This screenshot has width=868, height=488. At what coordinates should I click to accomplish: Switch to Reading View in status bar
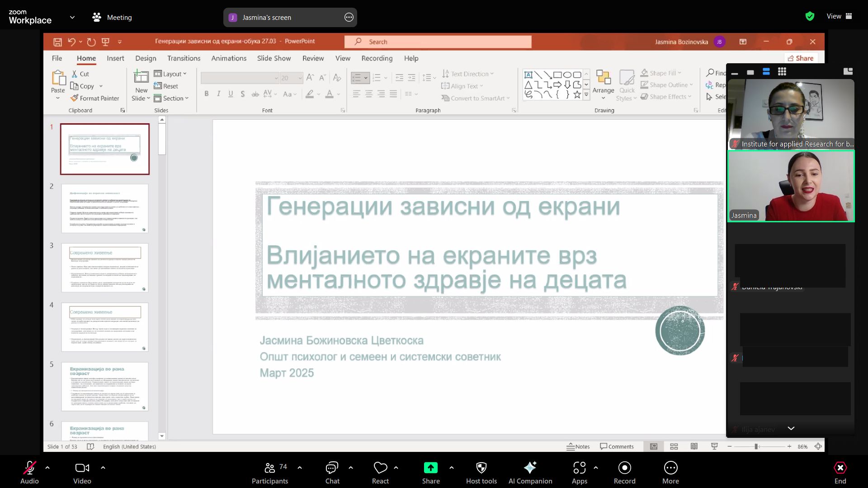click(x=694, y=446)
